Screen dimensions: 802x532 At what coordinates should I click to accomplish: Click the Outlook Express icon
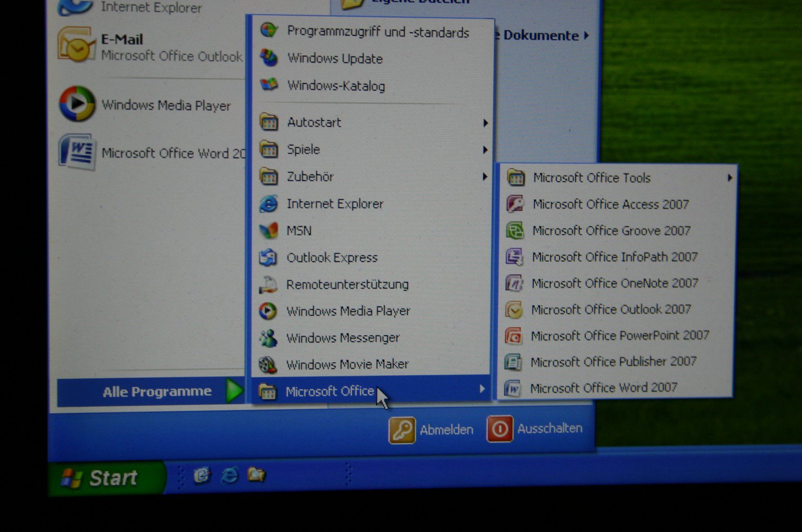pos(269,257)
